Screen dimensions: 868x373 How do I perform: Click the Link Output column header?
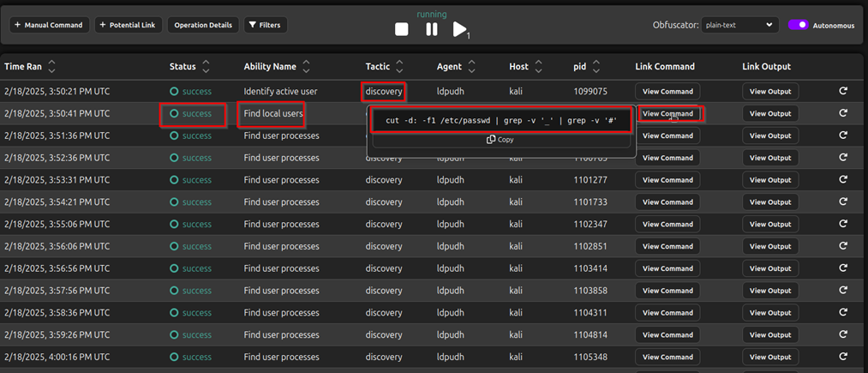click(767, 67)
